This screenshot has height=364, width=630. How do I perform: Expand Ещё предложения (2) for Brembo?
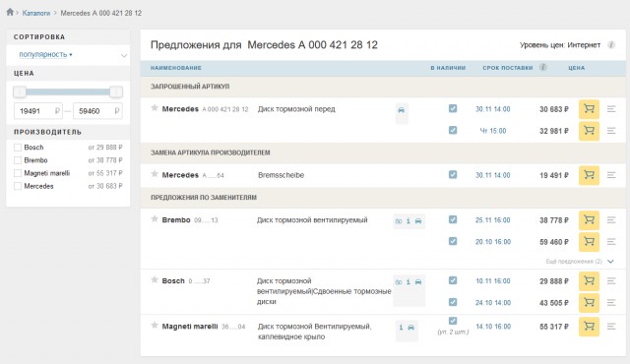coord(580,262)
